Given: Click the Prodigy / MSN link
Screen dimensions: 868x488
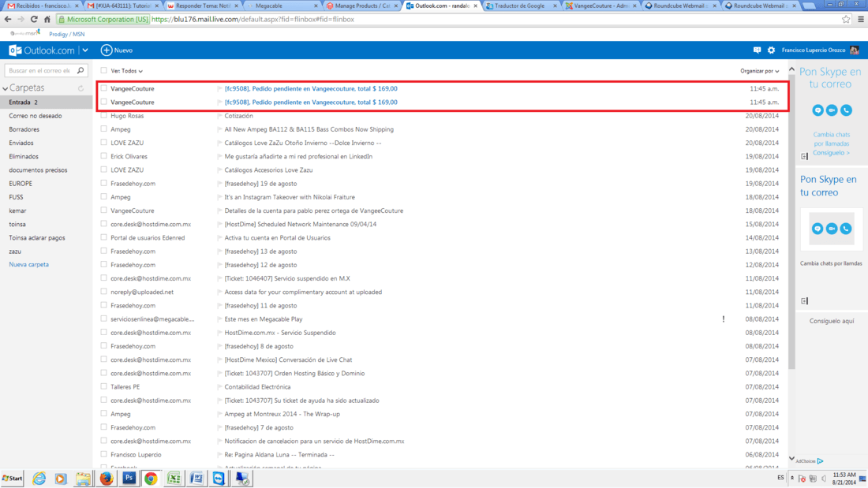Looking at the screenshot, I should (67, 35).
